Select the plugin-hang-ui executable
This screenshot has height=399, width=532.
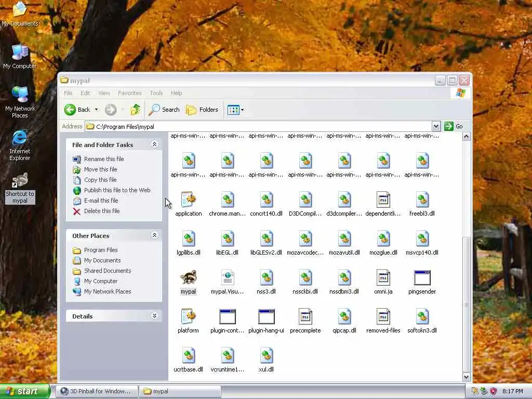[267, 316]
